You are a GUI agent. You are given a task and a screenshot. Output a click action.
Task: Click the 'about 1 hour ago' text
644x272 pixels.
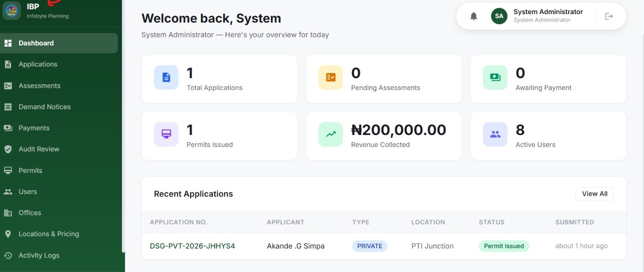[582, 246]
